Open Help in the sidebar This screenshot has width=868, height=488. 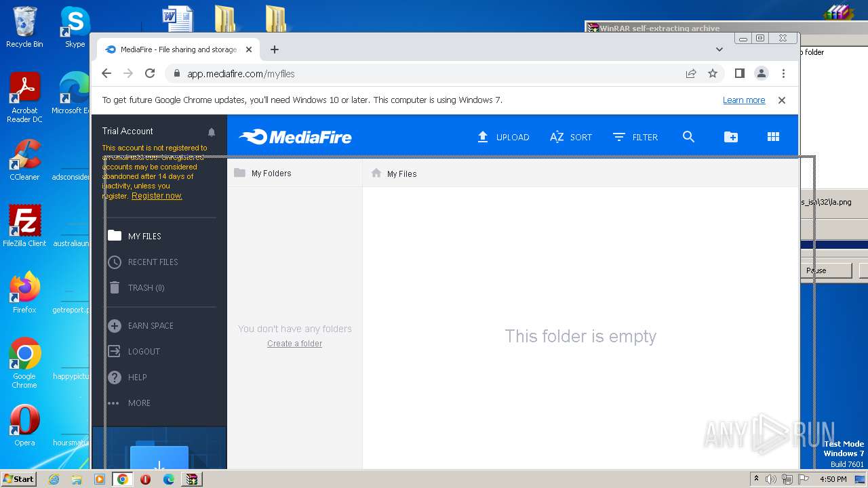[x=127, y=377]
